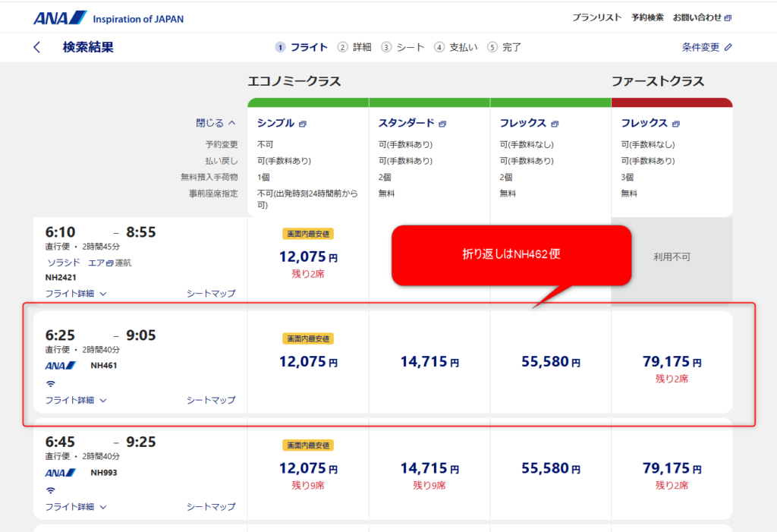The height and width of the screenshot is (532, 777).
Task: Select 12,075円 simple fare for NH2421
Action: [x=308, y=257]
